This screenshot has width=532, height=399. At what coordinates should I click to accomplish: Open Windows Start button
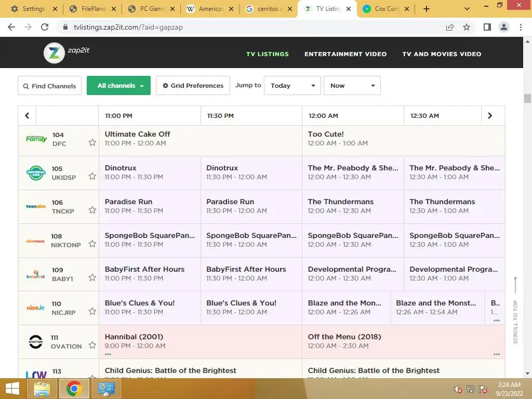point(12,389)
